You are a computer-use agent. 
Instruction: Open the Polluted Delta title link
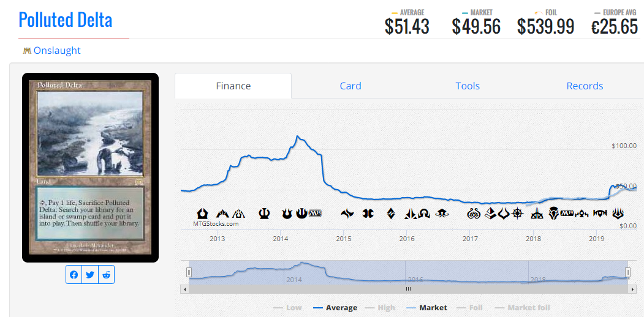point(66,20)
